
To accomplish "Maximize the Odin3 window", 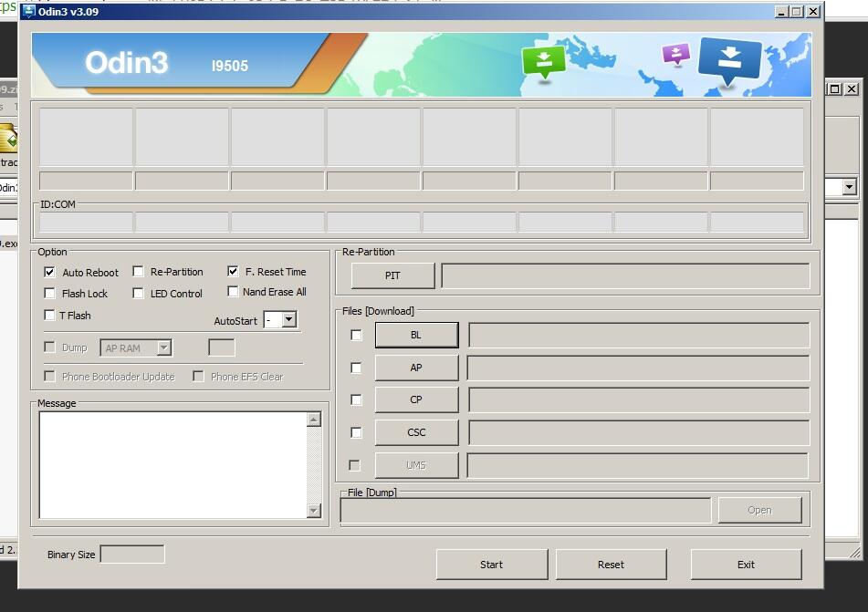I will [x=797, y=12].
